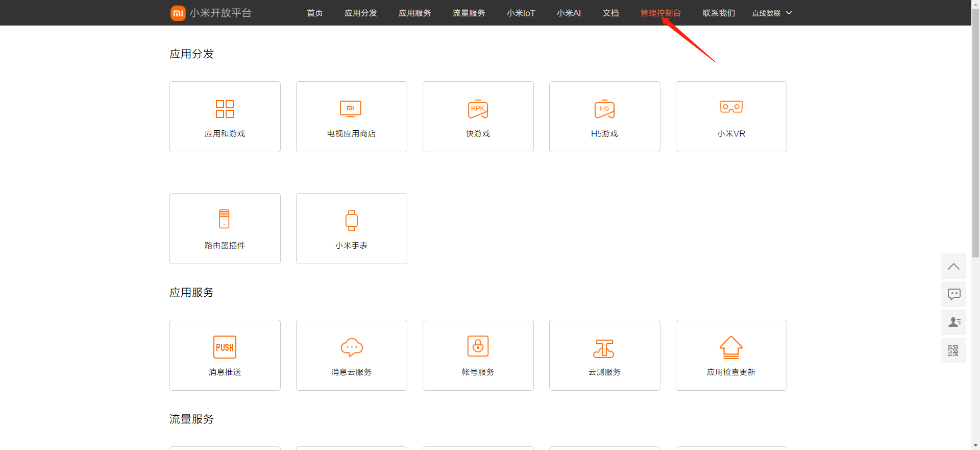Open the 应用和游戏 grid icon
Screen dimensions: 980x450
pyautogui.click(x=225, y=109)
